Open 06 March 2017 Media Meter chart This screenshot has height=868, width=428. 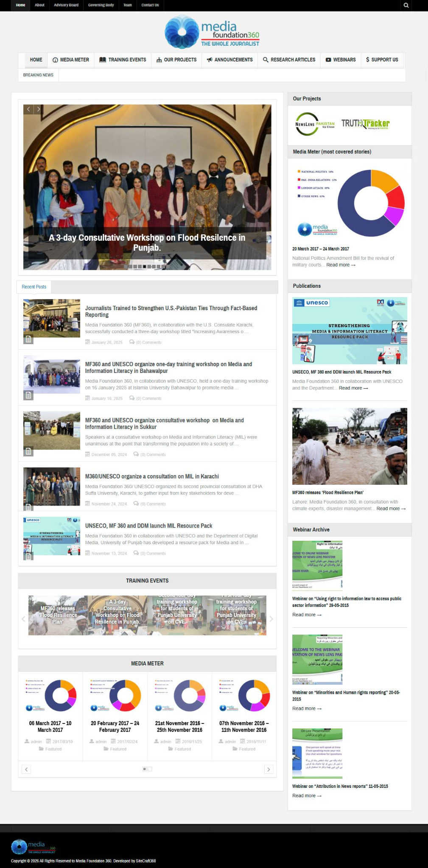pyautogui.click(x=50, y=696)
